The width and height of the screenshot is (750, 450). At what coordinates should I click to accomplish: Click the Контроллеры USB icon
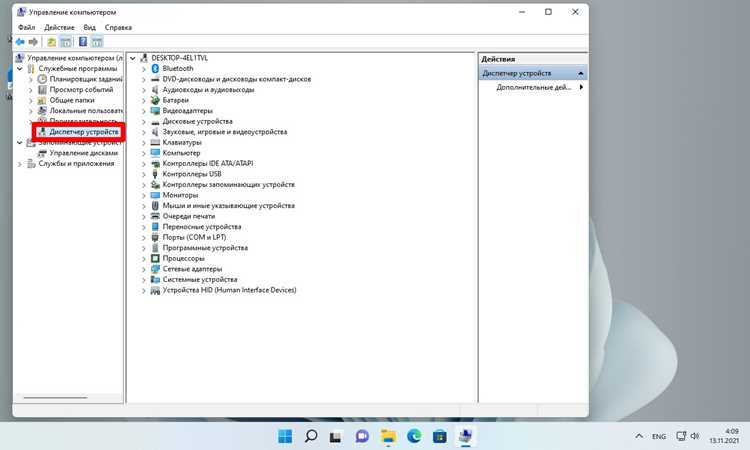click(x=155, y=174)
